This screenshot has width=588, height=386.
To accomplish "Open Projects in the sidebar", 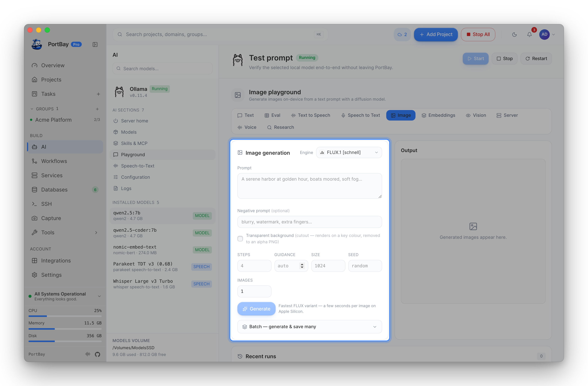I will click(65, 80).
